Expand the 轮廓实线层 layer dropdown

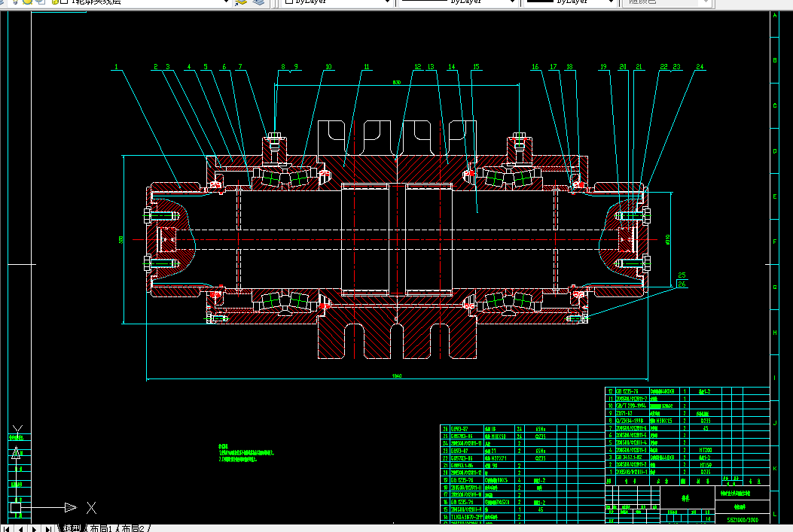tap(226, 2)
